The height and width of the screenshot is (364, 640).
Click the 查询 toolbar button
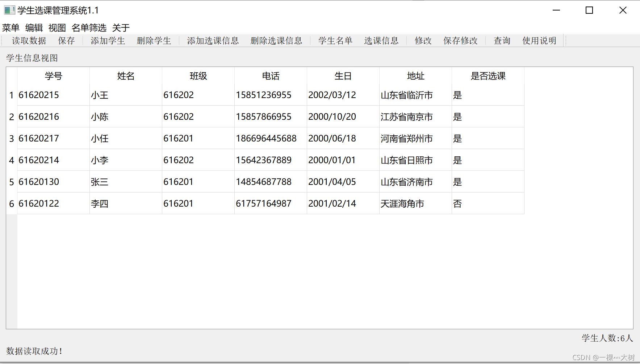(x=502, y=41)
